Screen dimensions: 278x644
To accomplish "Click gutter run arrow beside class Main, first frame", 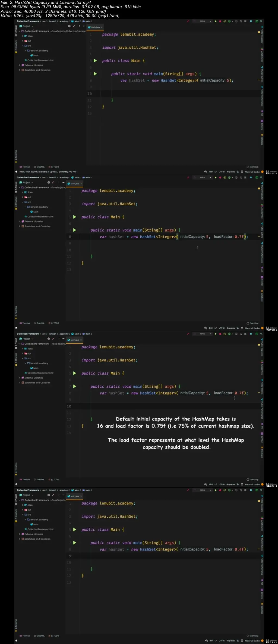I will click(95, 61).
